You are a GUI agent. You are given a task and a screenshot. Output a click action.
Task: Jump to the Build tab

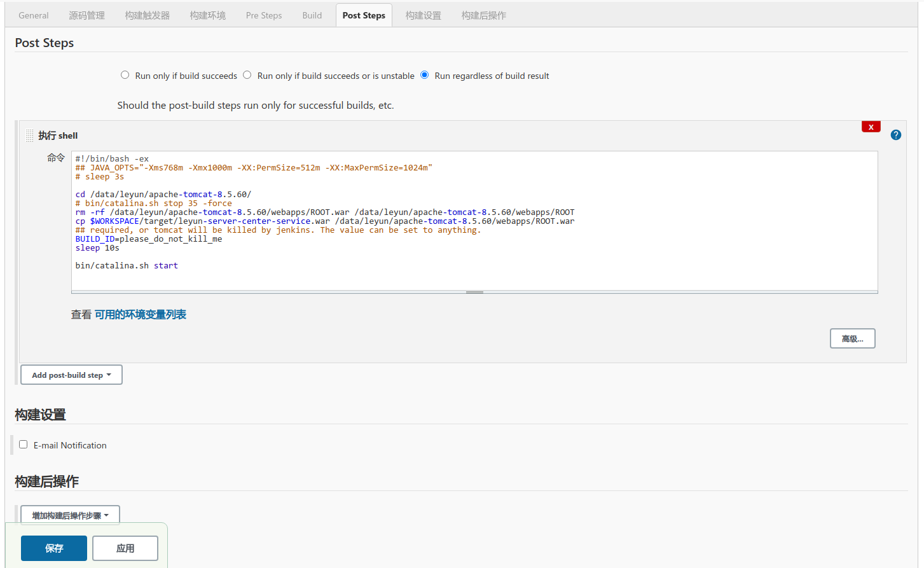tap(312, 15)
